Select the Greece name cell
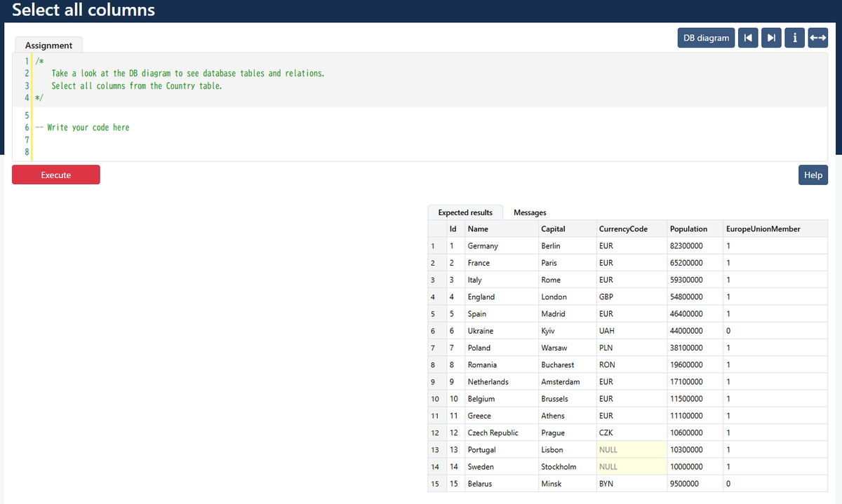 [x=502, y=416]
